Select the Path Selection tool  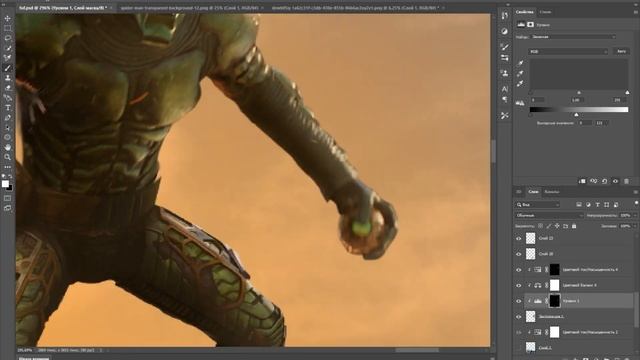click(7, 128)
